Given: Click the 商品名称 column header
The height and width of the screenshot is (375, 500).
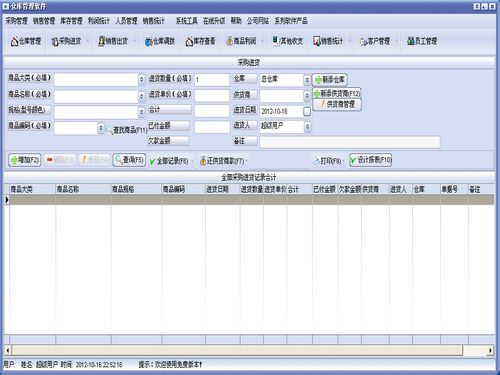Looking at the screenshot, I should tap(83, 189).
